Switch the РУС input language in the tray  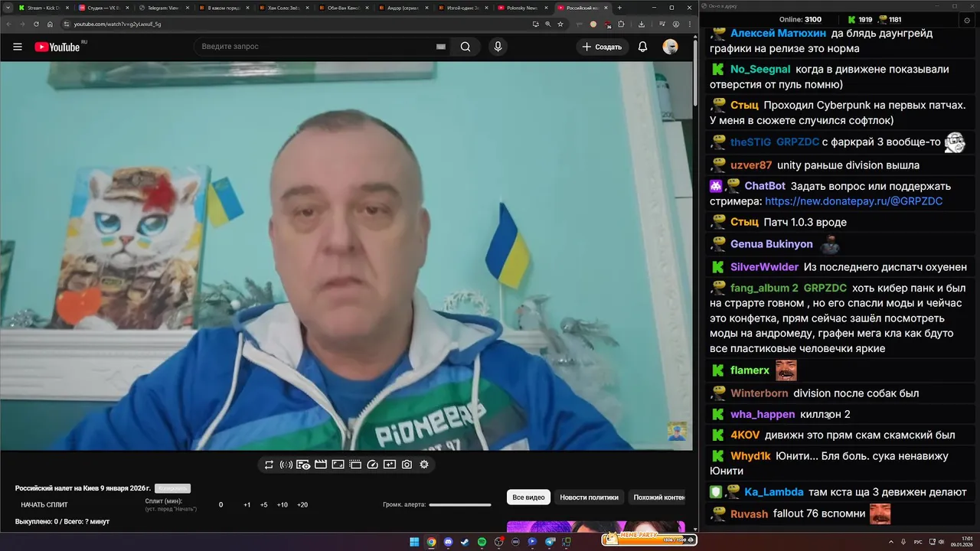[x=918, y=542]
